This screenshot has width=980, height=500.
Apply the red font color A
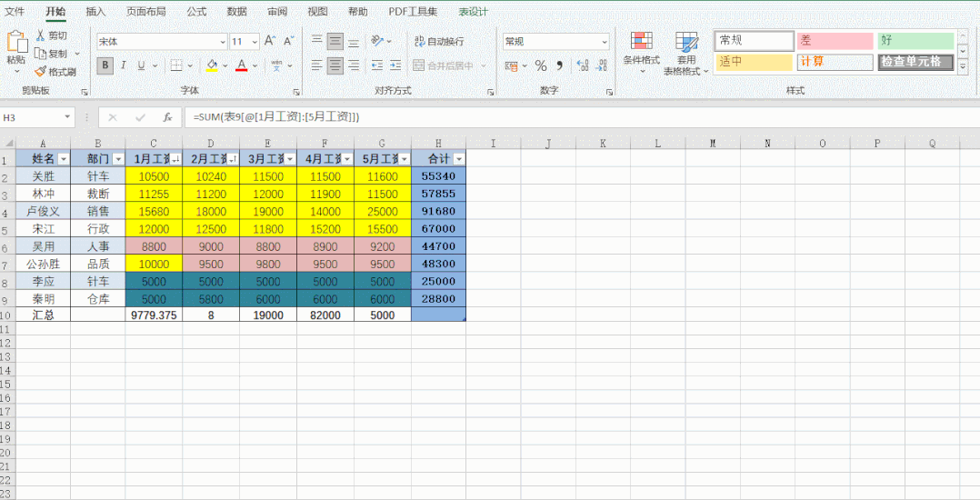(x=242, y=65)
